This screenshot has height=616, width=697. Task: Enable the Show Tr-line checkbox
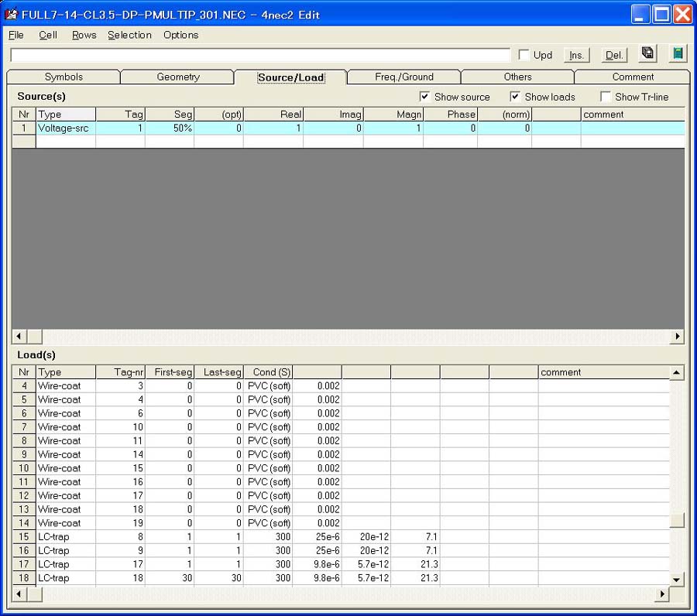pyautogui.click(x=606, y=97)
